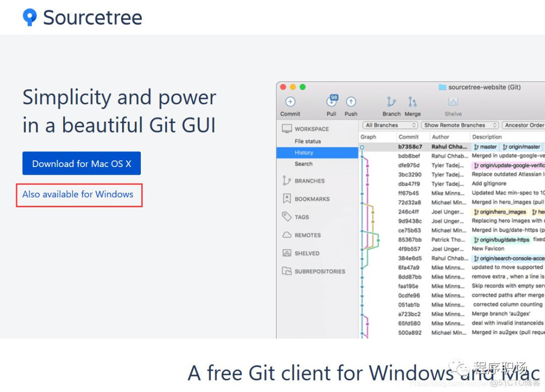Click the Sourcetree title text
The image size is (545, 392).
92,17
